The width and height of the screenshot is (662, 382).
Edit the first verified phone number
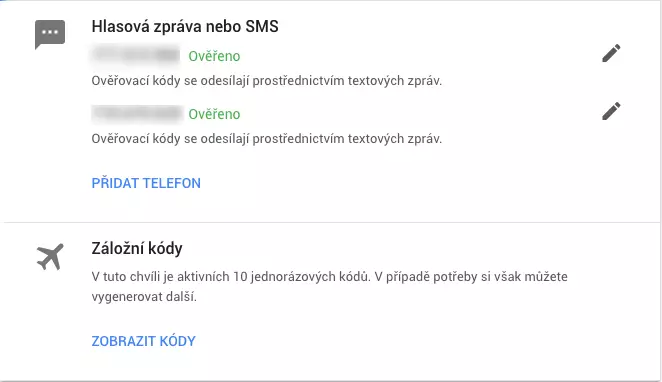(x=611, y=53)
